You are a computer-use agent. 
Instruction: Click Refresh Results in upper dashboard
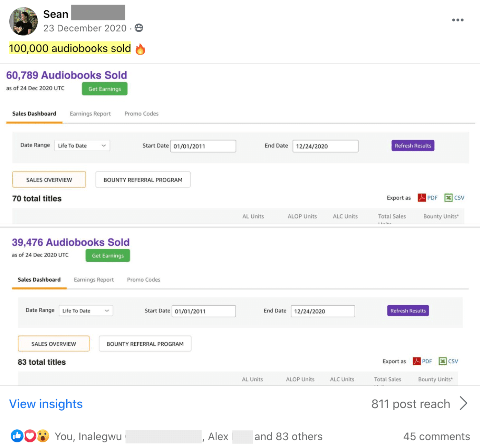(x=413, y=146)
